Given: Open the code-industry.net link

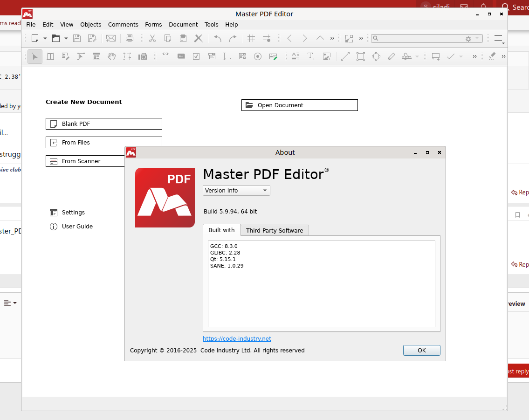Looking at the screenshot, I should (x=237, y=339).
